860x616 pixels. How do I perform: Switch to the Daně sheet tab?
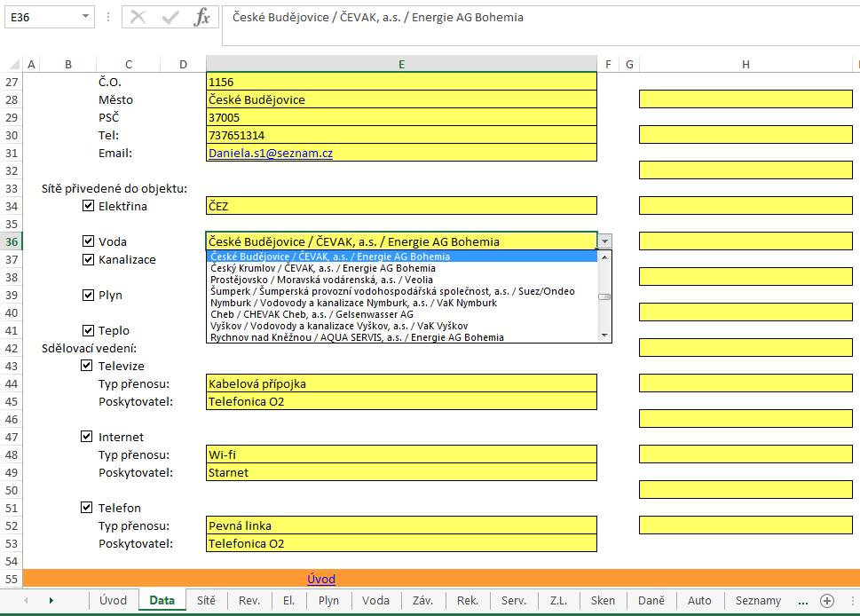pos(651,601)
